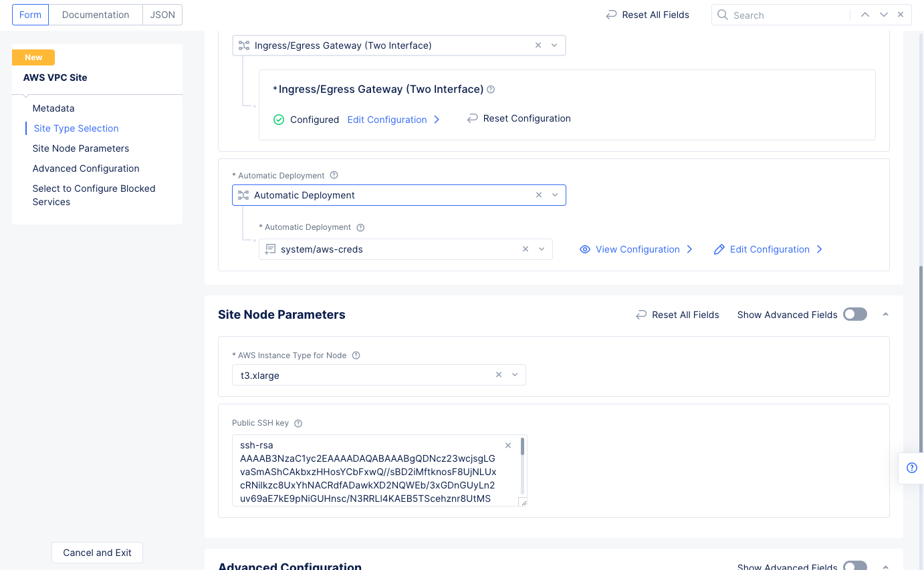Viewport: 924px width, 570px height.
Task: Select the pencil icon for Edit Configuration
Action: pyautogui.click(x=719, y=249)
